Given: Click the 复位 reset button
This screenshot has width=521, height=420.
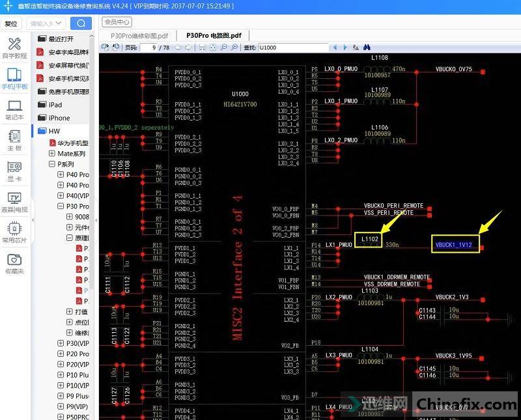Looking at the screenshot, I should (x=11, y=23).
